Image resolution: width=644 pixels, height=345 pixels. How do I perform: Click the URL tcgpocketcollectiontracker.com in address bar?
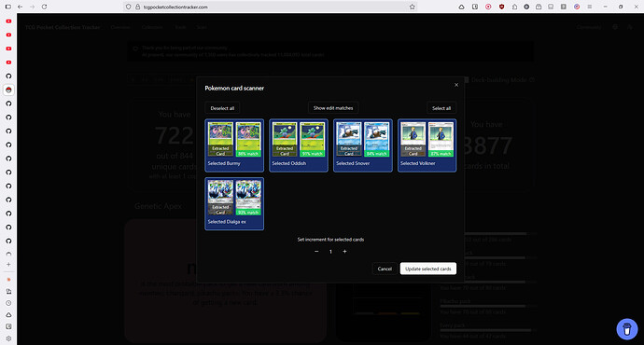[x=175, y=7]
